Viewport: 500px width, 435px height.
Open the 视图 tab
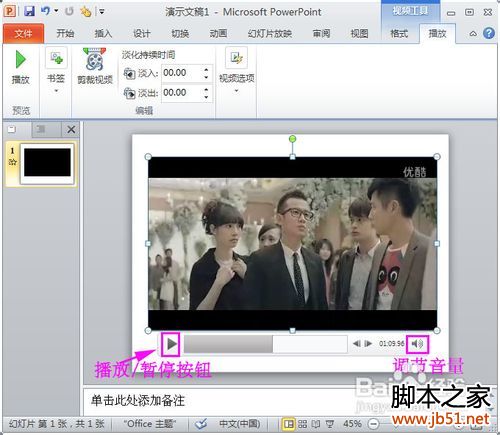(359, 33)
